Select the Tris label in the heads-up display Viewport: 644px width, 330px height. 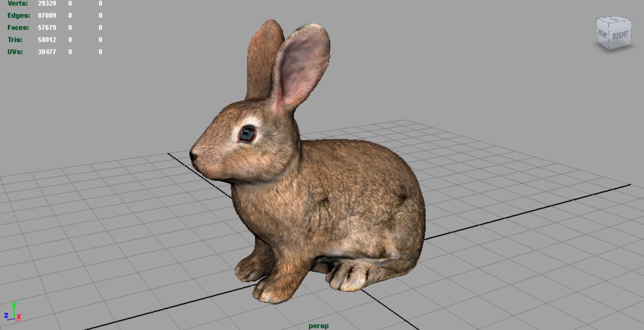tap(15, 40)
